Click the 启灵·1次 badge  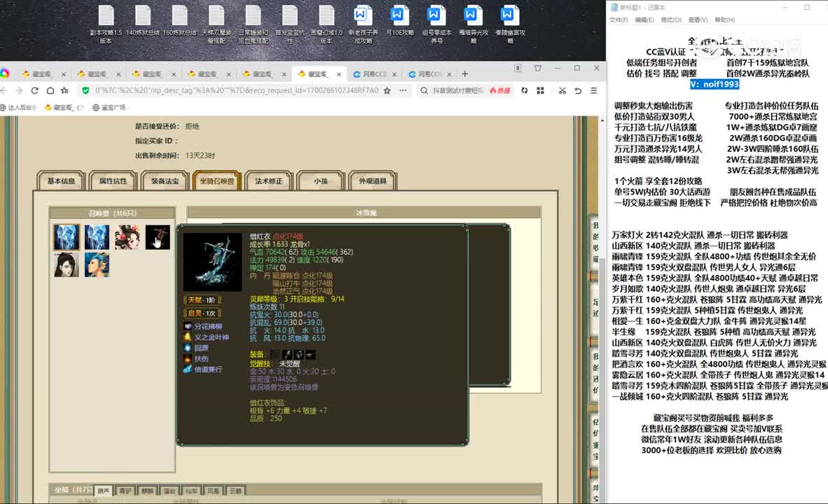point(202,313)
